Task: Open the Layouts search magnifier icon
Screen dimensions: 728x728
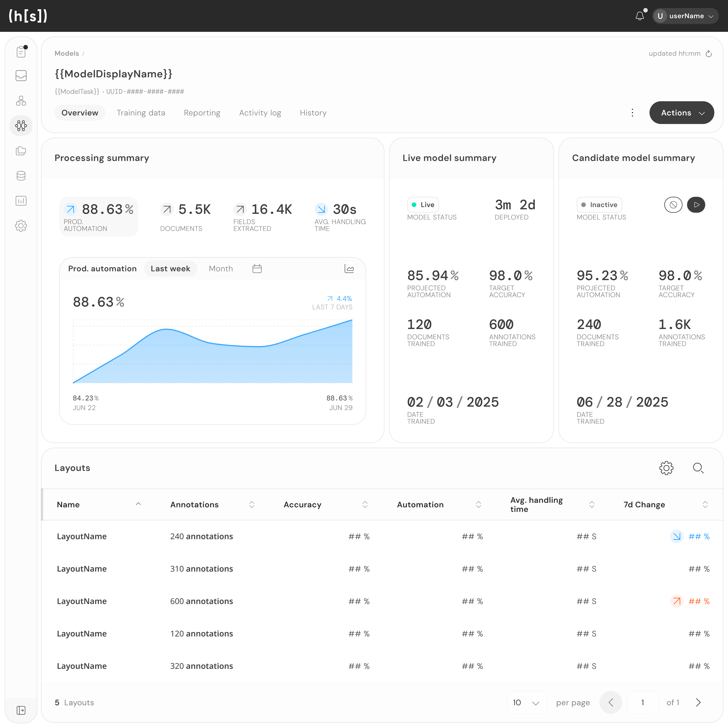Action: (698, 468)
